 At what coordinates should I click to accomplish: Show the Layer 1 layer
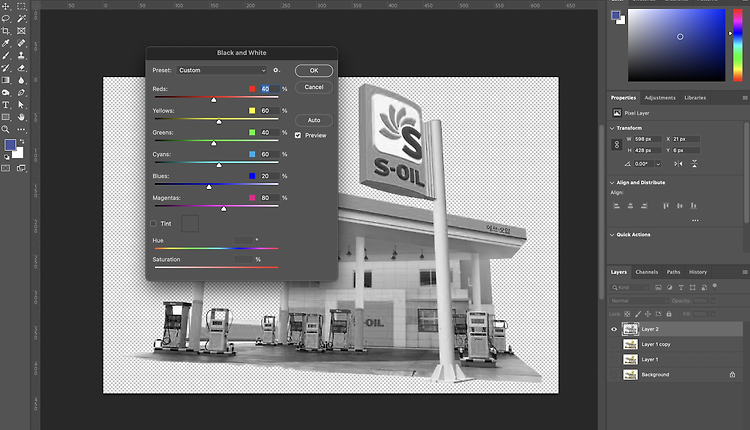click(614, 359)
